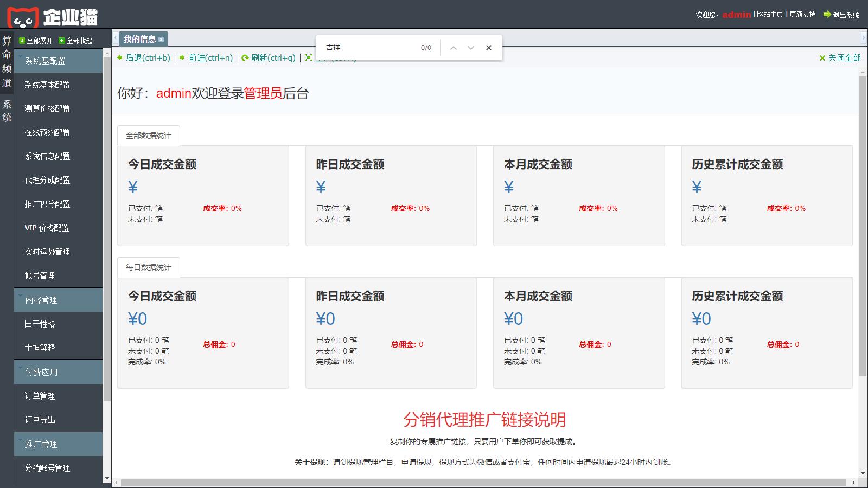Click the 全部收起 collapse-all icon
Viewport: 868px width, 488px height.
point(62,41)
